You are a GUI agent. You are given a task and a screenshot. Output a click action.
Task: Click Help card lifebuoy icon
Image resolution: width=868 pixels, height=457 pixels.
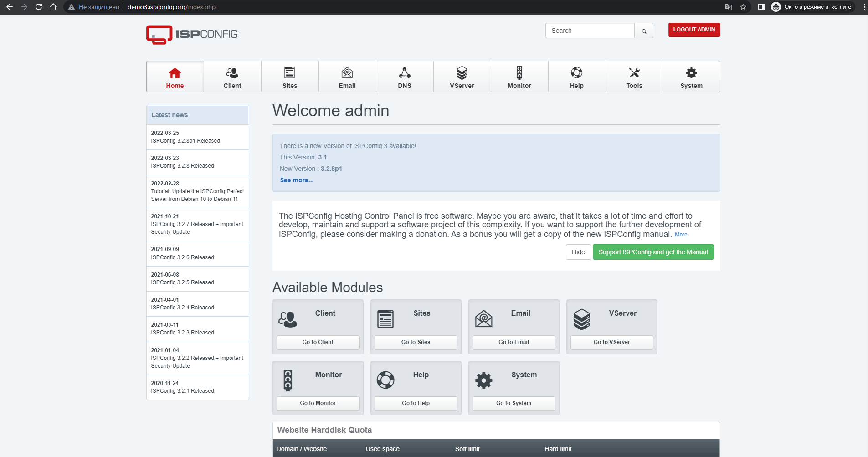click(x=385, y=380)
